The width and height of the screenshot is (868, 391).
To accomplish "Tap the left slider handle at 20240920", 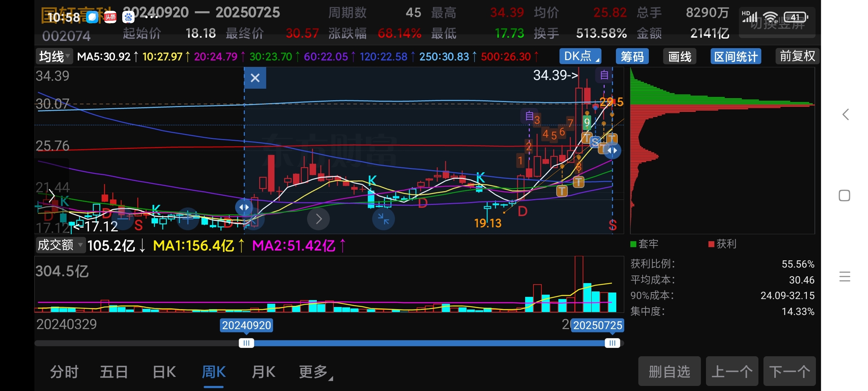I will click(246, 343).
